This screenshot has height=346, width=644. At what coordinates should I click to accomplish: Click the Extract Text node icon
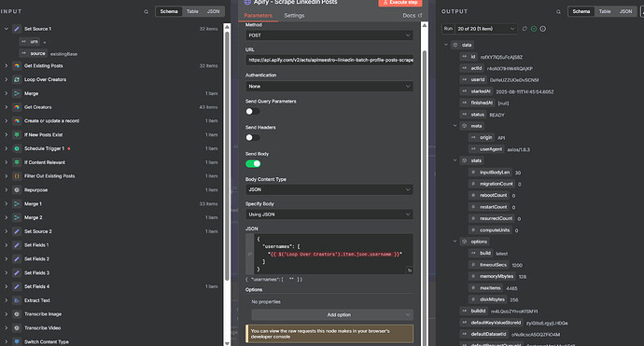[17, 300]
